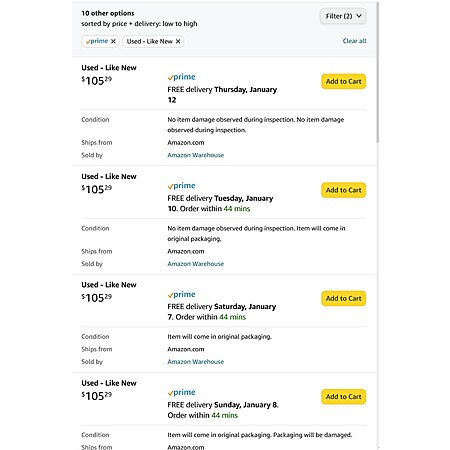
Task: Open Amazon Warehouse link in third offer
Action: (x=196, y=362)
